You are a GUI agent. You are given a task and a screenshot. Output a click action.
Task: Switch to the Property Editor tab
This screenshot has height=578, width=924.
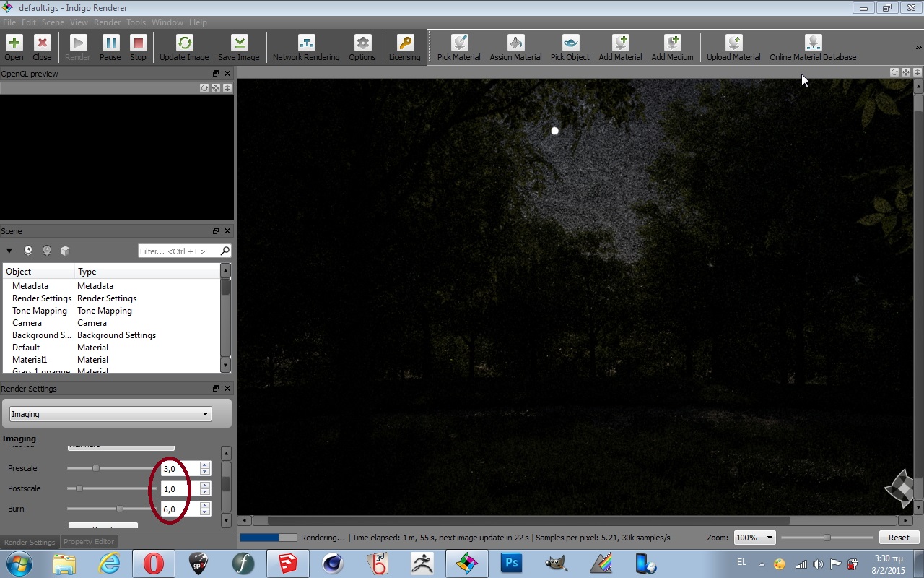(88, 542)
